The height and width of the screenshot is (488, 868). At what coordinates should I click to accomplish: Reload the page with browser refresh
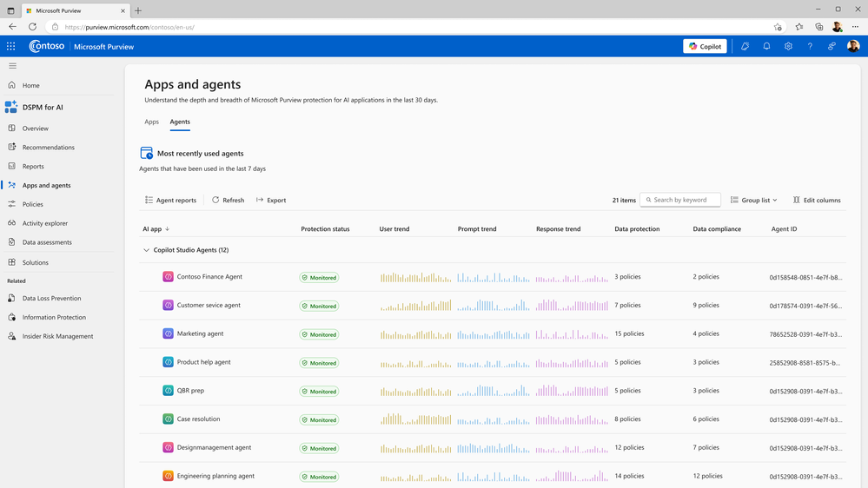pos(33,27)
